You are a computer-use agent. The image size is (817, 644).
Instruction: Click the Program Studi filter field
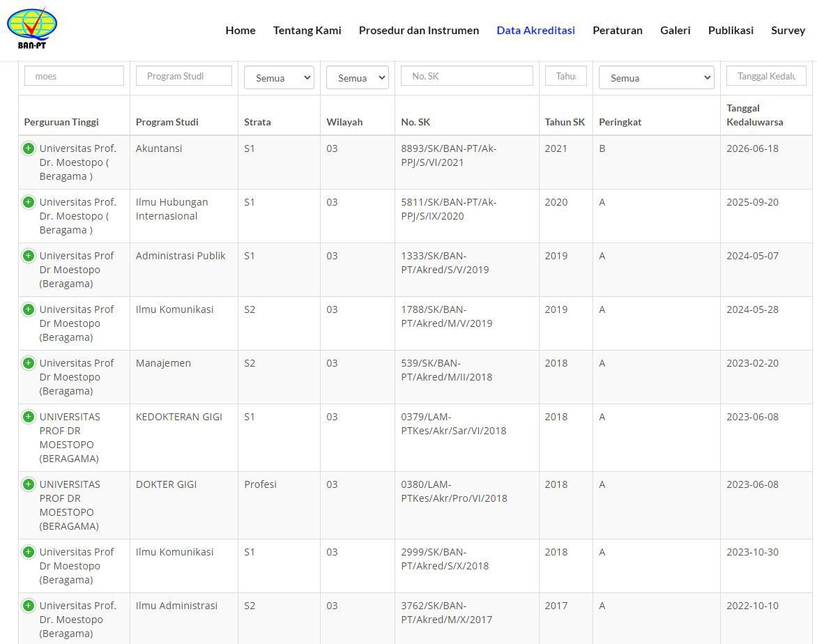(183, 76)
